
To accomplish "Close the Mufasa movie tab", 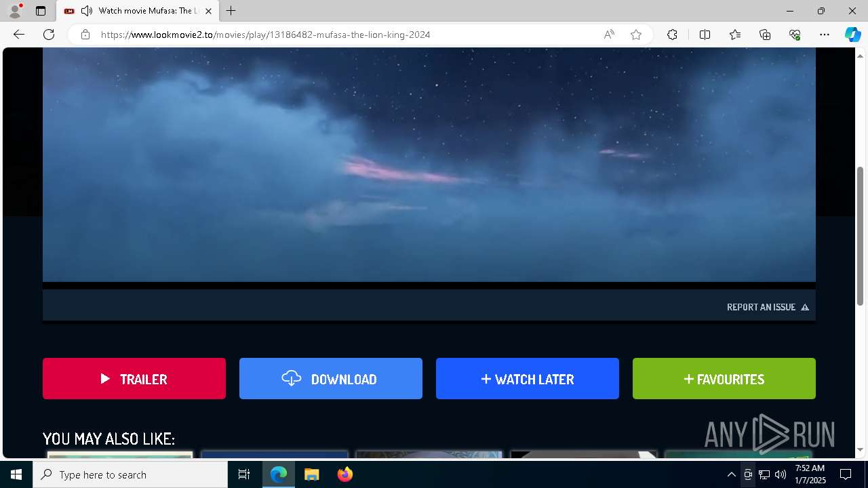I will point(208,11).
